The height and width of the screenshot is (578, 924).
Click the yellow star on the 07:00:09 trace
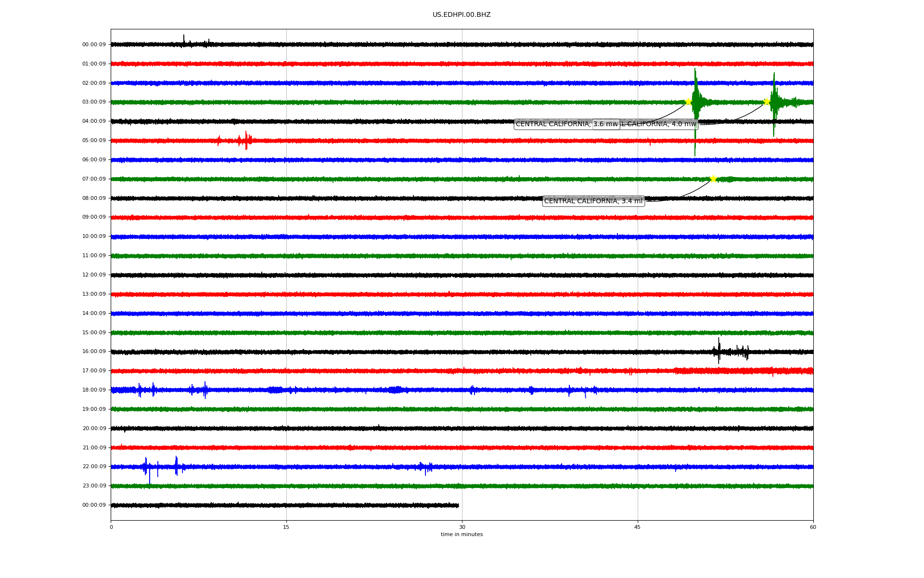[x=713, y=179]
